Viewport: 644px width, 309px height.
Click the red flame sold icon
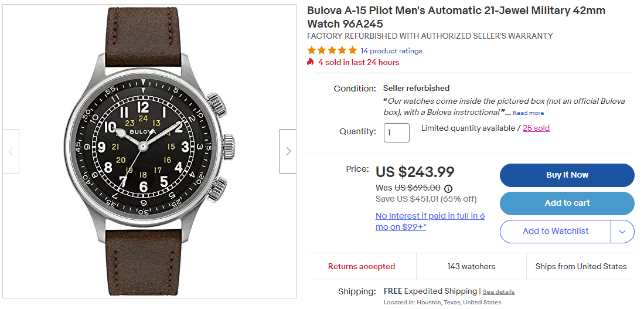[311, 62]
